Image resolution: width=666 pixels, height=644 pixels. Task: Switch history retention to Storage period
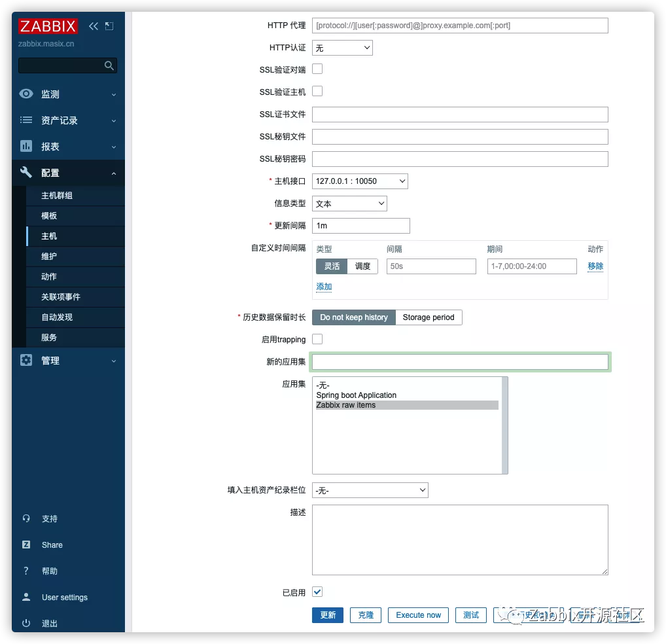[429, 317]
